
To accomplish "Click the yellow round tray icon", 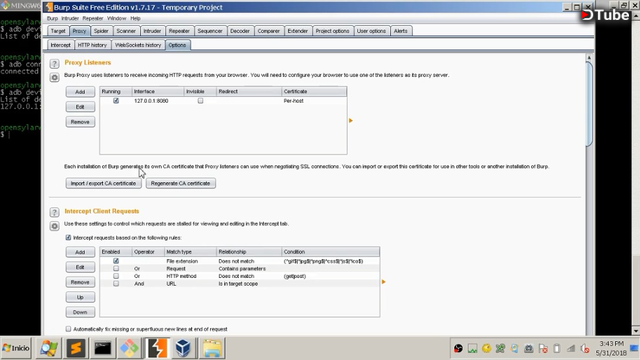I will click(487, 349).
